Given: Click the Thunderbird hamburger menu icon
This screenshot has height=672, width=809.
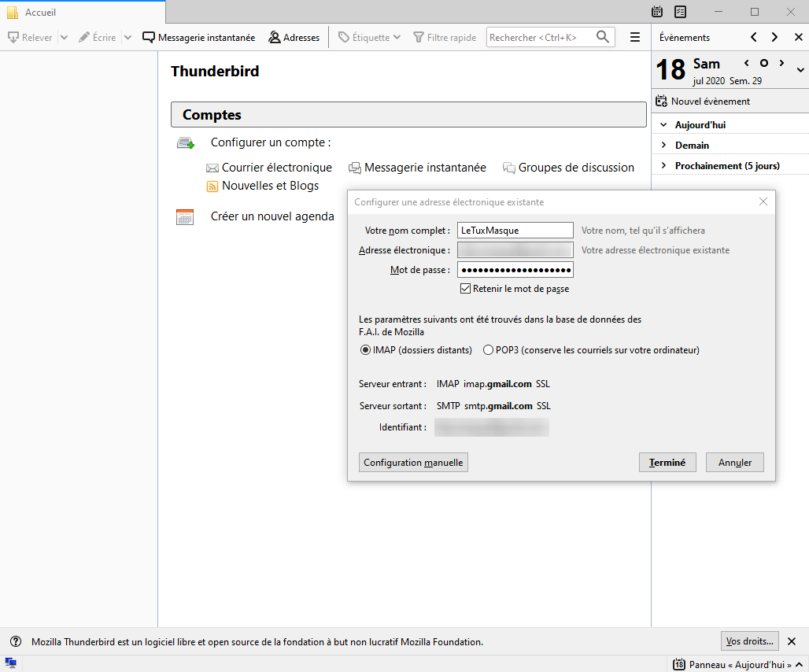Looking at the screenshot, I should click(634, 37).
